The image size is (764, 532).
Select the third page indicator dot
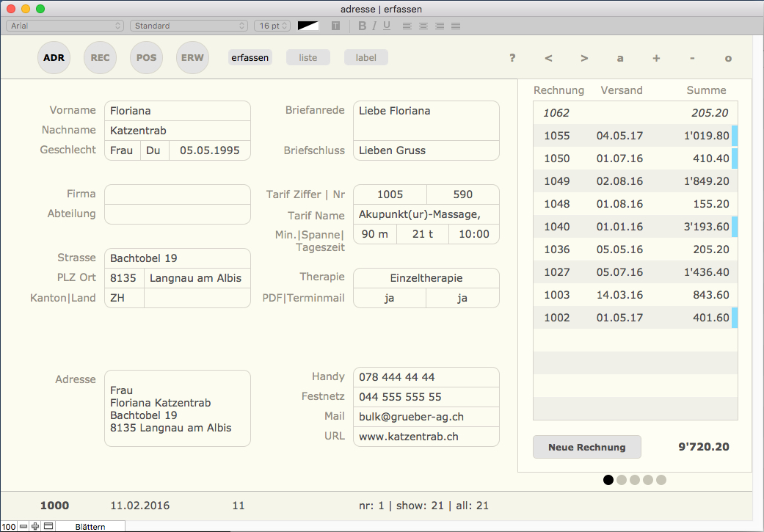pos(635,480)
